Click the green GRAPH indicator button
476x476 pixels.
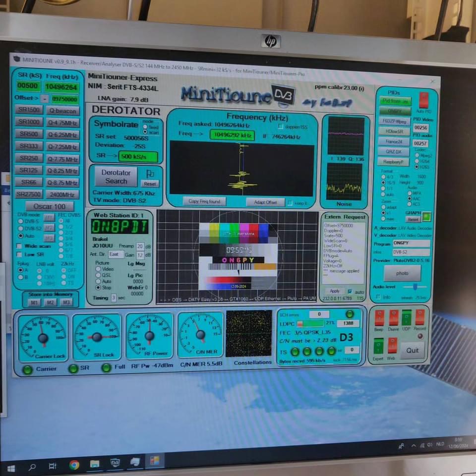click(426, 217)
